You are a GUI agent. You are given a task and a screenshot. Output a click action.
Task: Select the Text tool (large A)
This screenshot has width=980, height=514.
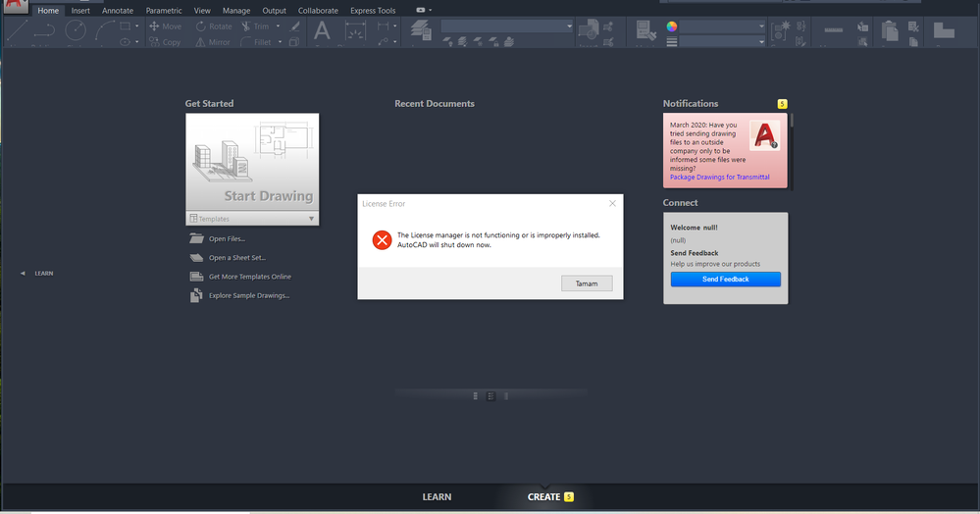(x=322, y=31)
